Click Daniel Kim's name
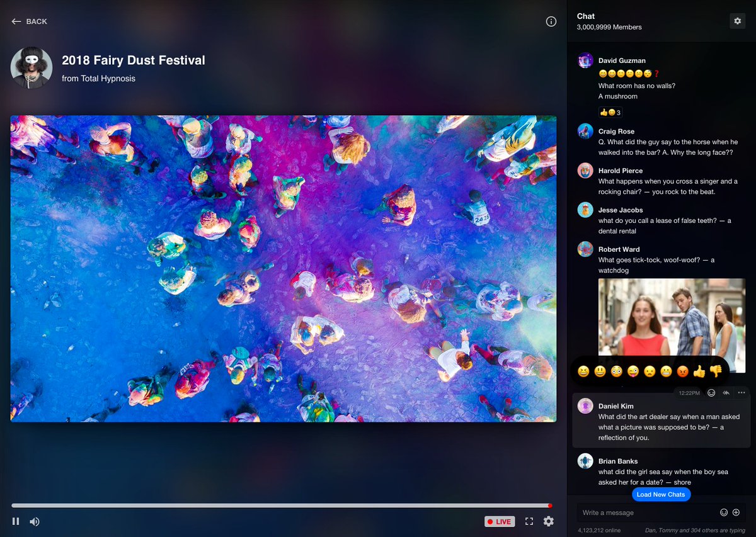Screen dimensions: 756x537 pos(616,406)
